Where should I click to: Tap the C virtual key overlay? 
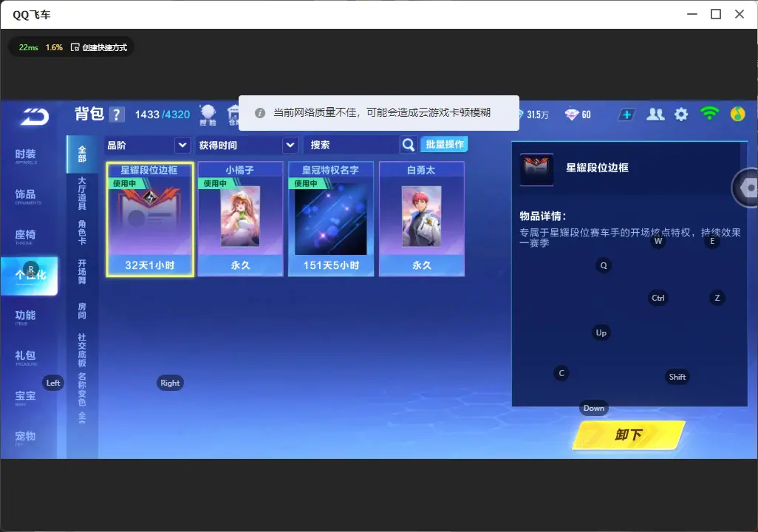[561, 373]
